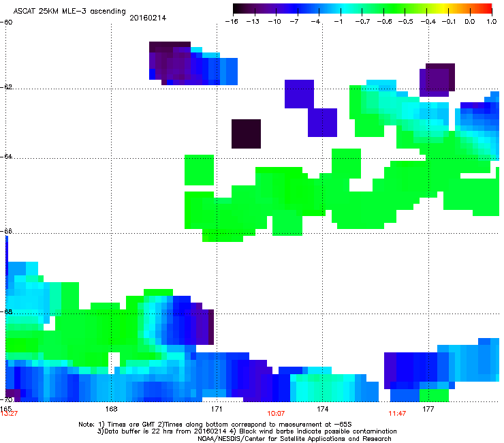Click the color scale label '-13'
This screenshot has width=504, height=443.
coord(253,22)
